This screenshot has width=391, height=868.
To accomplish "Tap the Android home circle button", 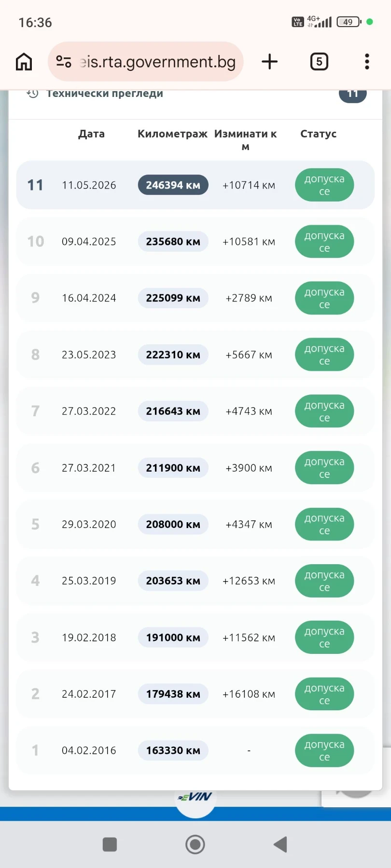I will [x=195, y=844].
